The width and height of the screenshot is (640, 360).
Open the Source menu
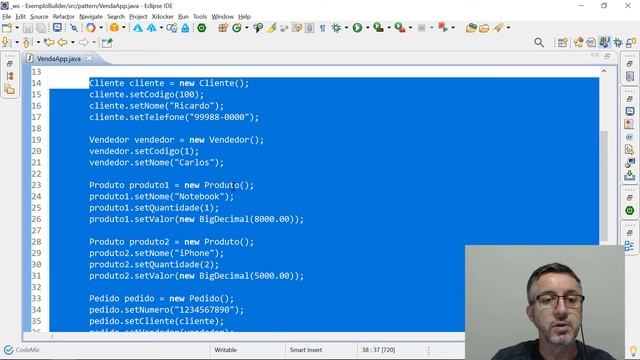click(x=39, y=16)
